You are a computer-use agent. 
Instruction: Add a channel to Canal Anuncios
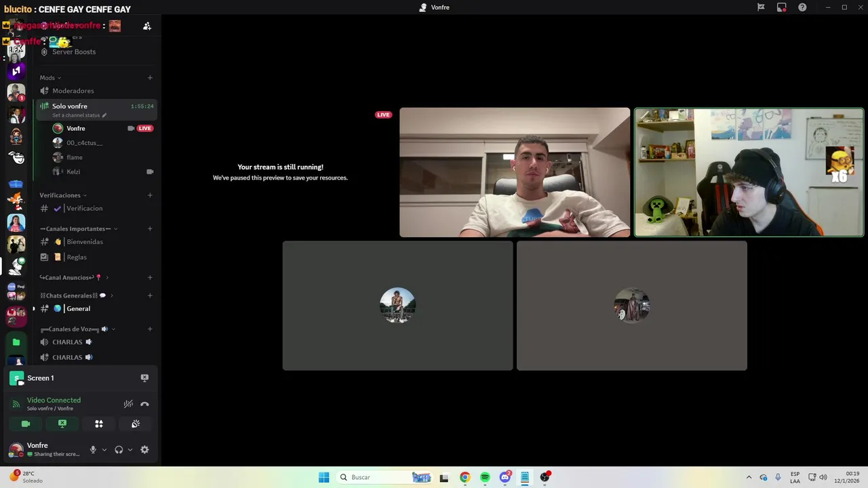pyautogui.click(x=150, y=277)
